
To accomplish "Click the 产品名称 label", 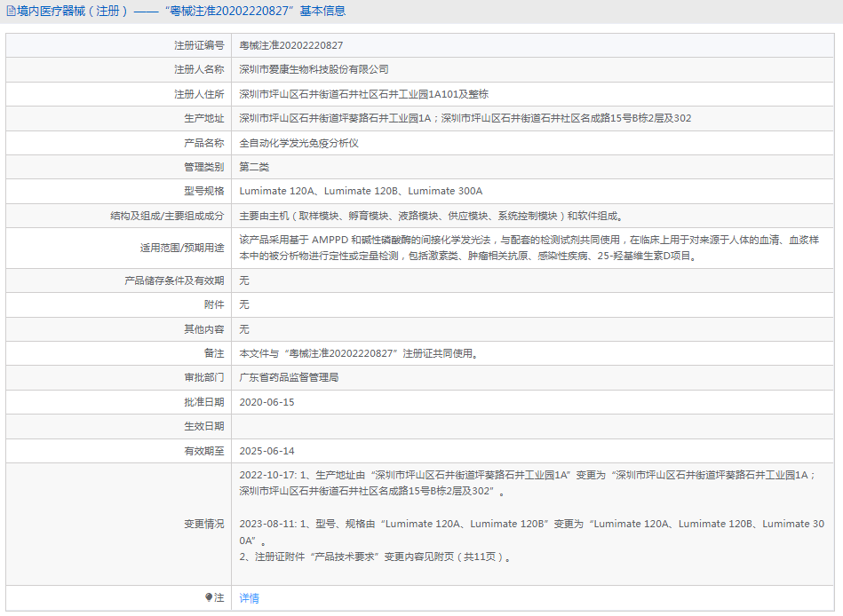I will point(203,144).
